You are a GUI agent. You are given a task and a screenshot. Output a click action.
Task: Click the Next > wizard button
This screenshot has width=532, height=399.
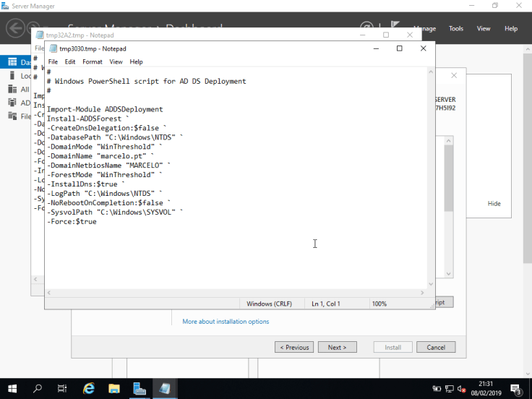(337, 348)
